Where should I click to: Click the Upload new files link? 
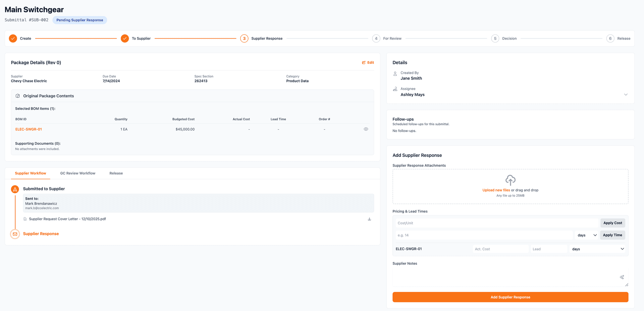pyautogui.click(x=496, y=190)
